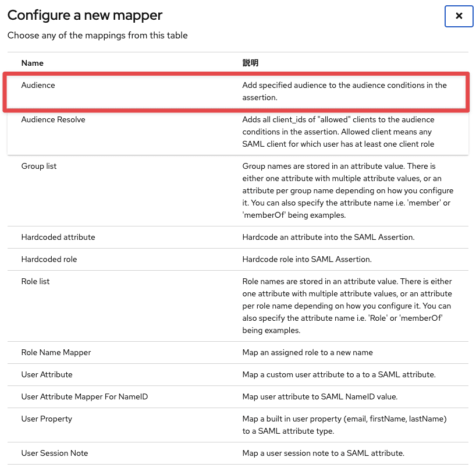
Task: Click the Configure a new mapper title
Action: tap(84, 15)
